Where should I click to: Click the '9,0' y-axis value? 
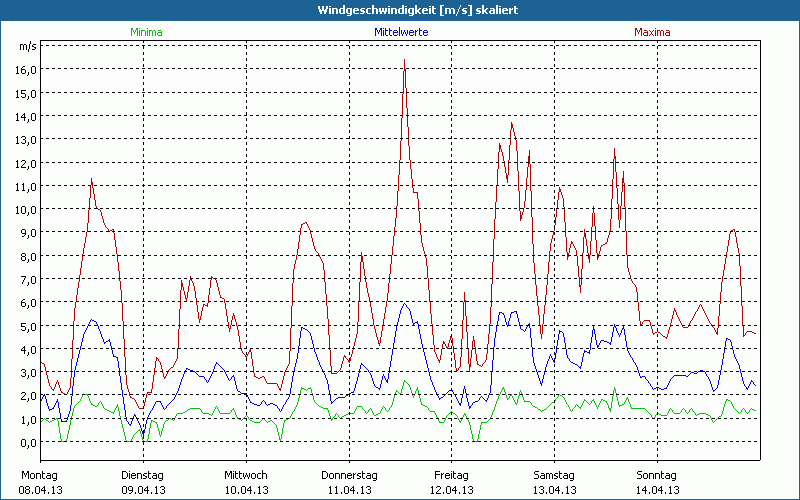click(x=29, y=233)
